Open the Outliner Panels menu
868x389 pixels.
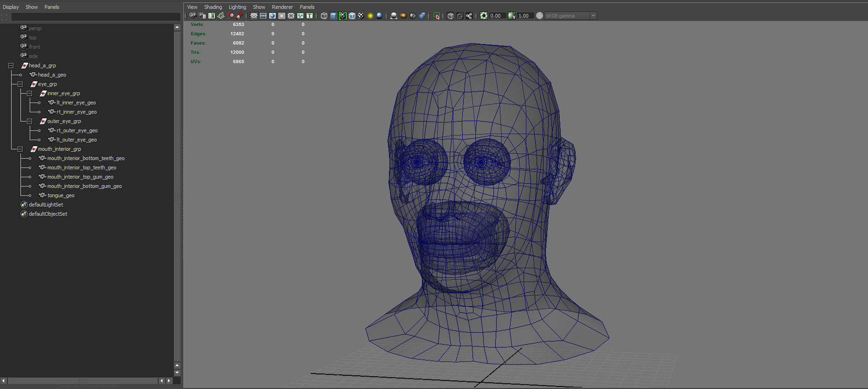[x=52, y=7]
